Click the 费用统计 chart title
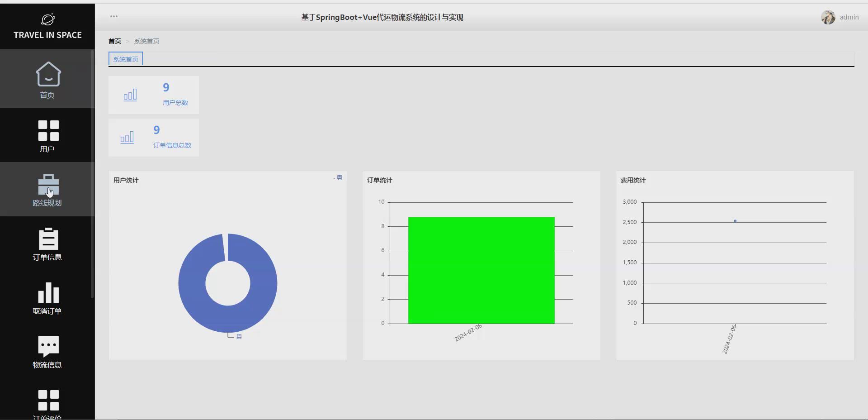The image size is (868, 420). pos(633,180)
